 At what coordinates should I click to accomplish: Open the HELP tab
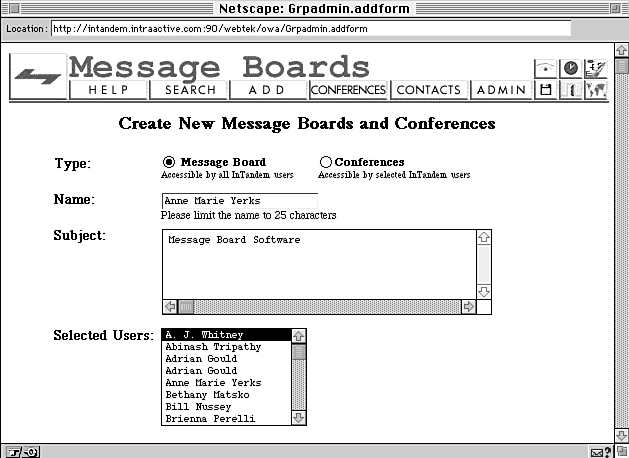click(108, 90)
